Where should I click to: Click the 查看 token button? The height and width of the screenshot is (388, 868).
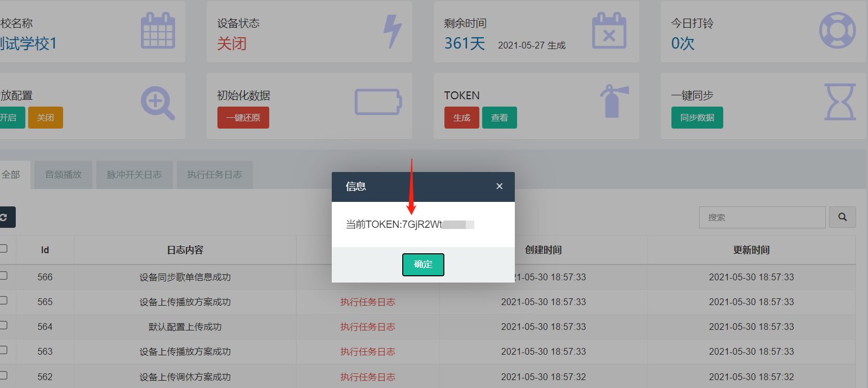tap(500, 118)
